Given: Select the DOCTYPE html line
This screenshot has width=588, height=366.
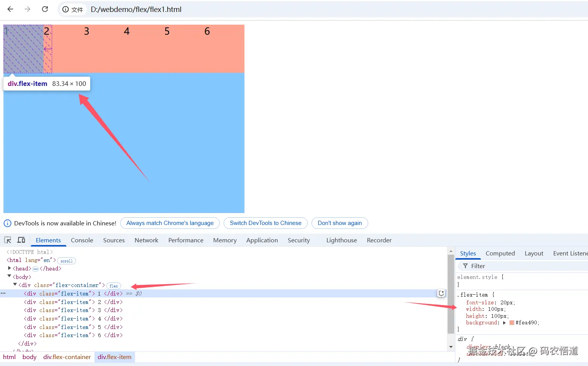Looking at the screenshot, I should [30, 252].
